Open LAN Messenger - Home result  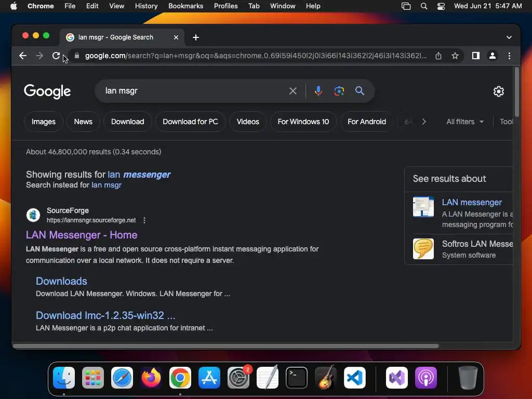click(x=82, y=235)
